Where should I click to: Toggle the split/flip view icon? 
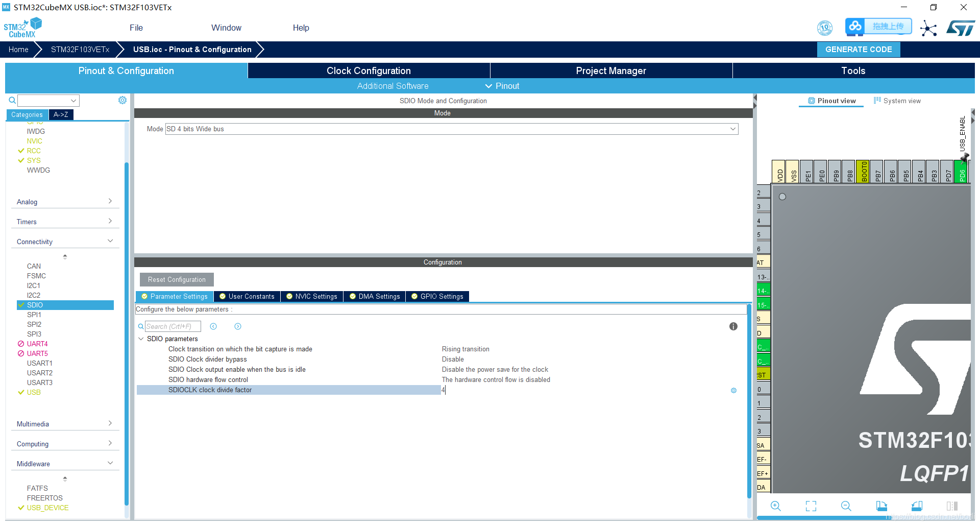tap(952, 506)
